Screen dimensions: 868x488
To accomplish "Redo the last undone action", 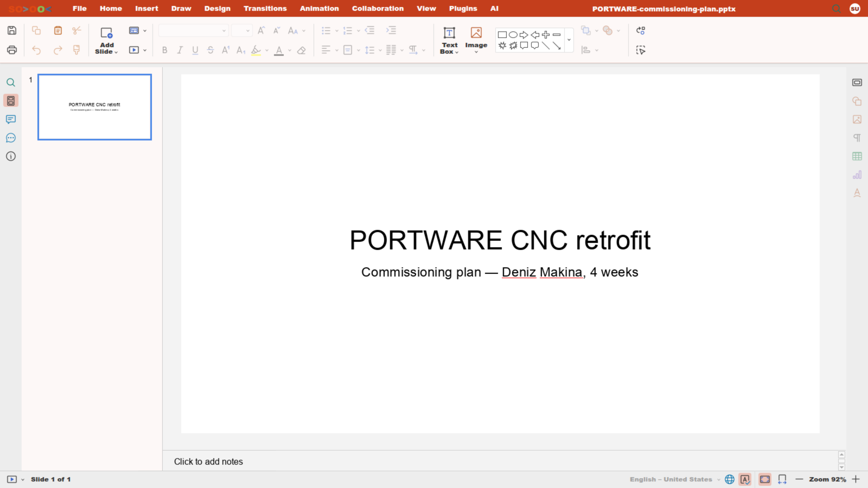I will (x=58, y=50).
